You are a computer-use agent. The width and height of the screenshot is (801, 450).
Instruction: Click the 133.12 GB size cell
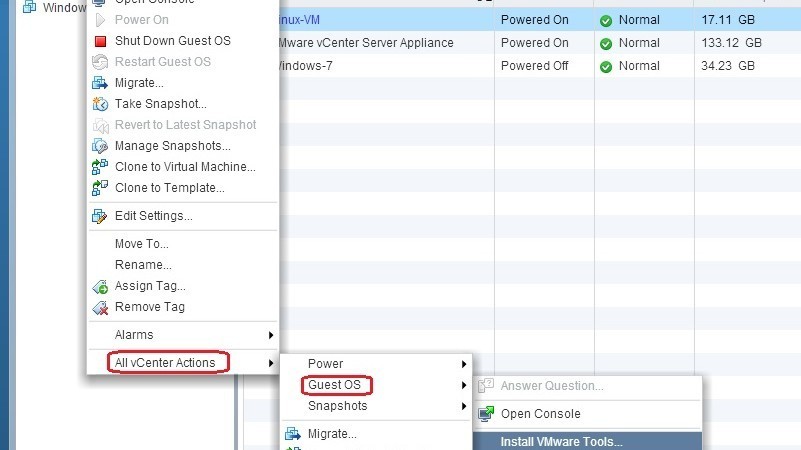(732, 43)
